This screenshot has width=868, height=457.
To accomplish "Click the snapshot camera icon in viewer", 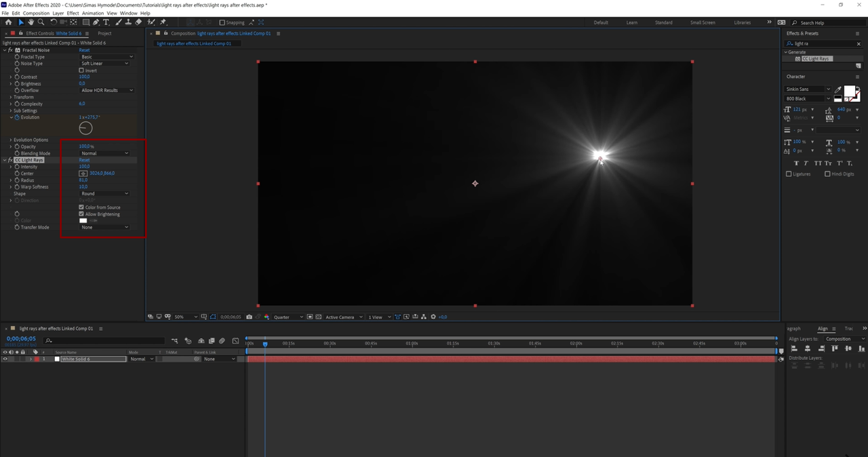I will 250,317.
